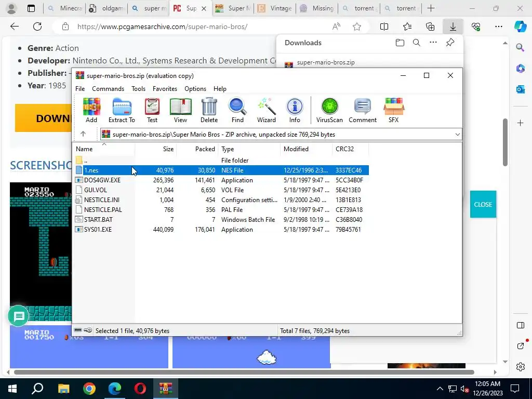Open the Favorites menu in WinRAR
This screenshot has width=532, height=399.
tap(165, 88)
